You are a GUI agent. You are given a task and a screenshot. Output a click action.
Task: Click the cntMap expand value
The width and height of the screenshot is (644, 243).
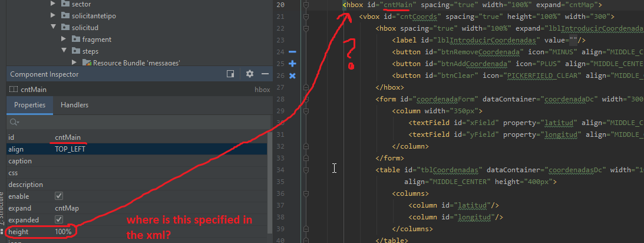click(67, 208)
